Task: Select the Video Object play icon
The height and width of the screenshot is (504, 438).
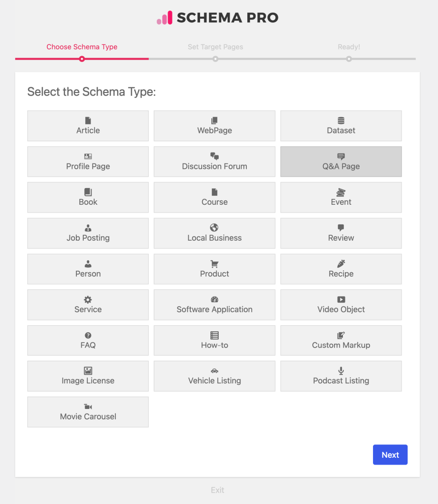Action: (341, 300)
